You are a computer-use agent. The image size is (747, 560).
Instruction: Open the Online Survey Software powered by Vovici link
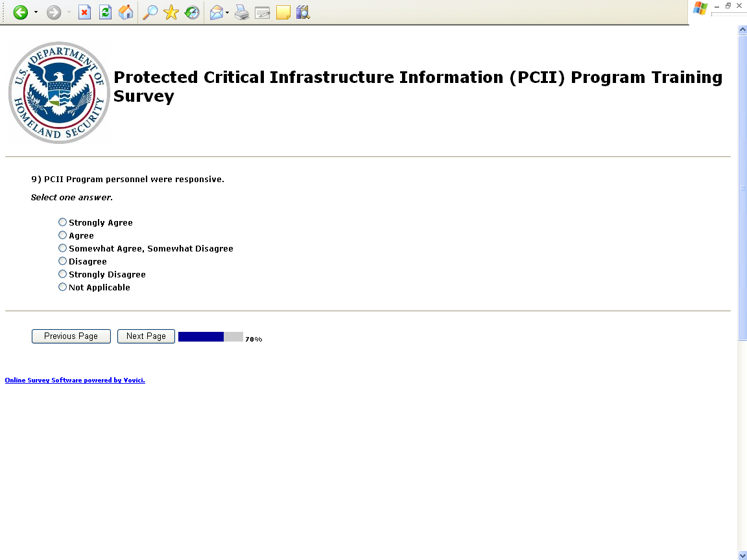click(75, 380)
